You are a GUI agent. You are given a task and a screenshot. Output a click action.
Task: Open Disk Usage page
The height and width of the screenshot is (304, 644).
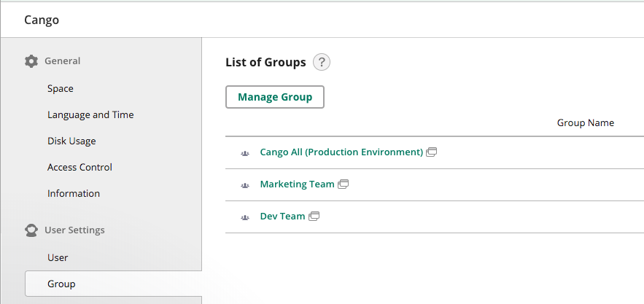71,141
